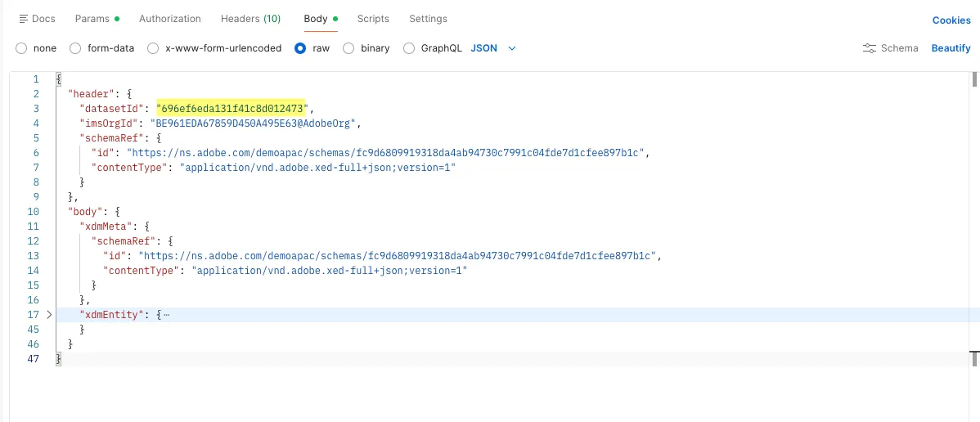Click the "body" key on line 10

[86, 211]
